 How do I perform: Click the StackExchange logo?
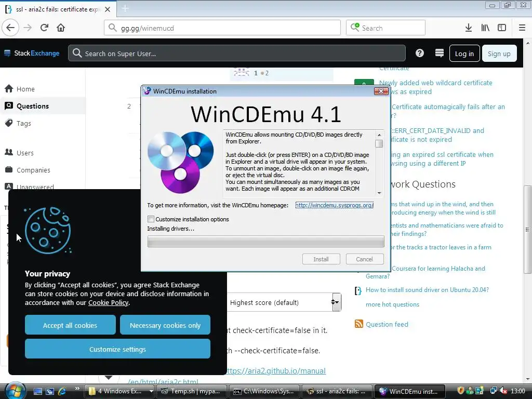pyautogui.click(x=32, y=54)
